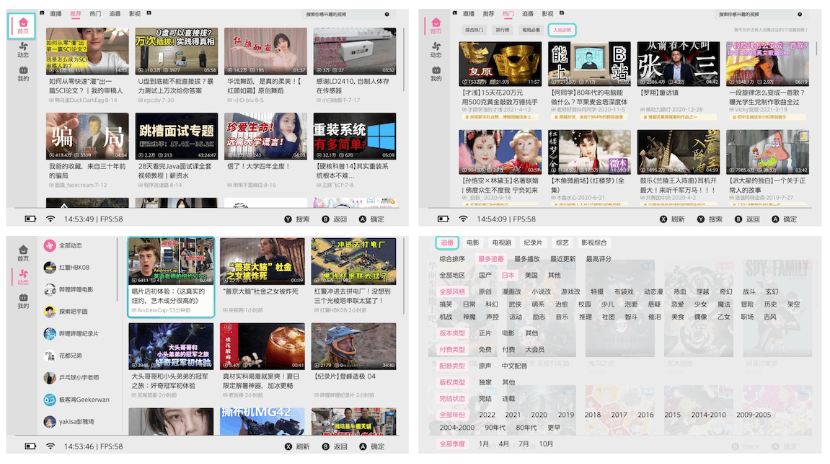Select the highlighted 入站必刷 sub-tab
This screenshot has width=830, height=464.
562,31
